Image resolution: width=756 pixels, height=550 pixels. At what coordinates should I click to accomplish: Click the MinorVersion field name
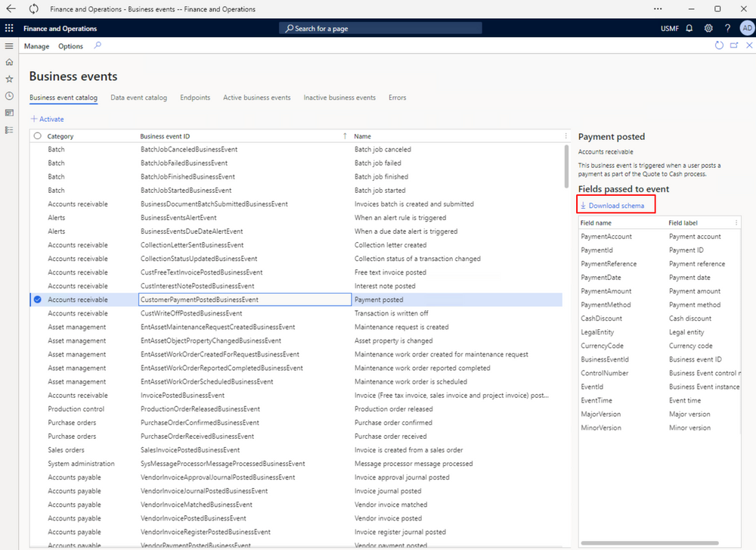pyautogui.click(x=601, y=428)
